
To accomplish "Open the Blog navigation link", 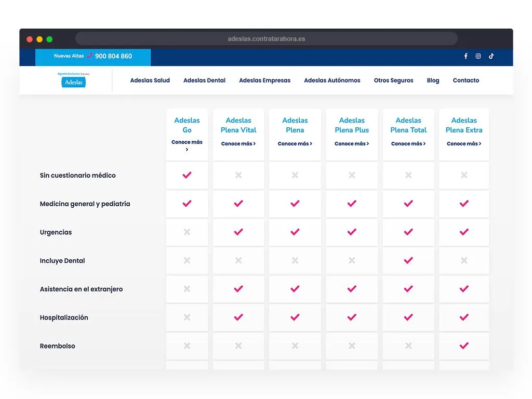I will 433,81.
